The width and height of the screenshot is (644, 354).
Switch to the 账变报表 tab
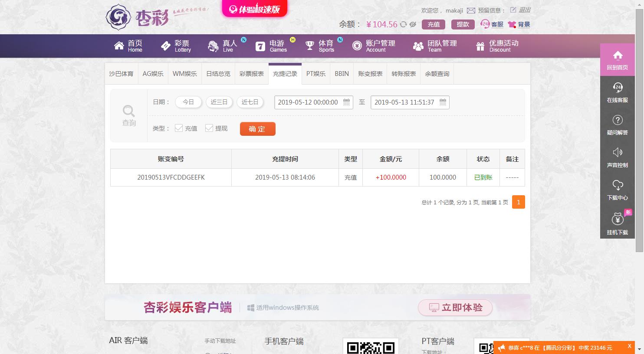[370, 74]
